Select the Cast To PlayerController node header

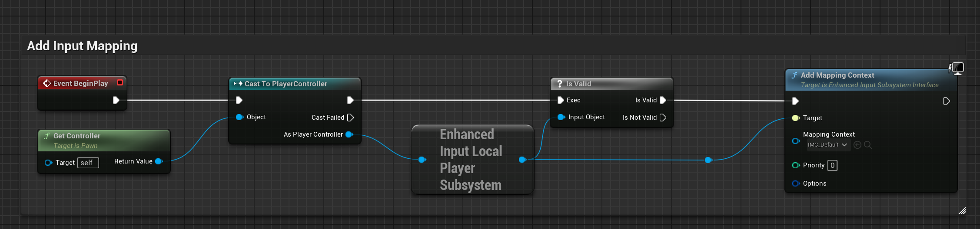pyautogui.click(x=286, y=84)
